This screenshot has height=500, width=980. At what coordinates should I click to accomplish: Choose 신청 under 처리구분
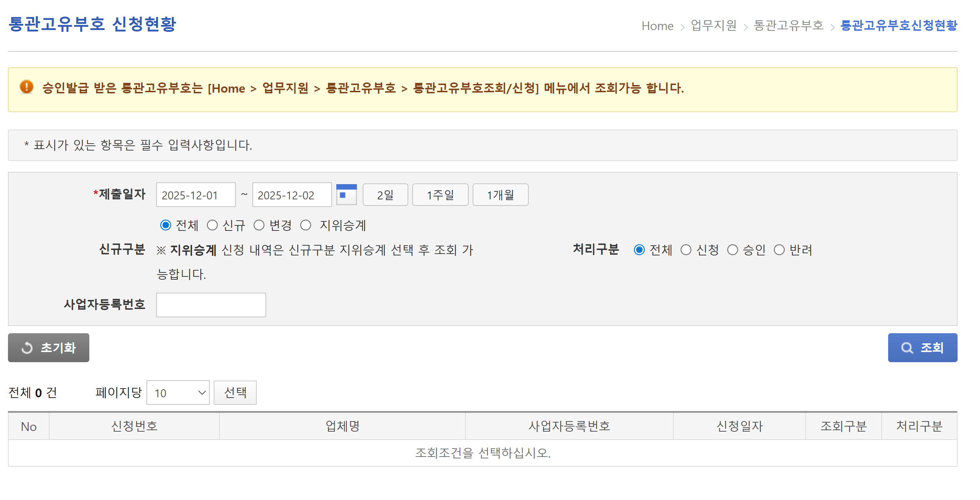click(x=686, y=250)
